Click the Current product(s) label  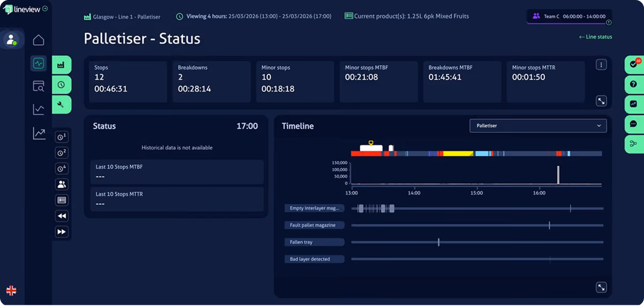(x=407, y=16)
